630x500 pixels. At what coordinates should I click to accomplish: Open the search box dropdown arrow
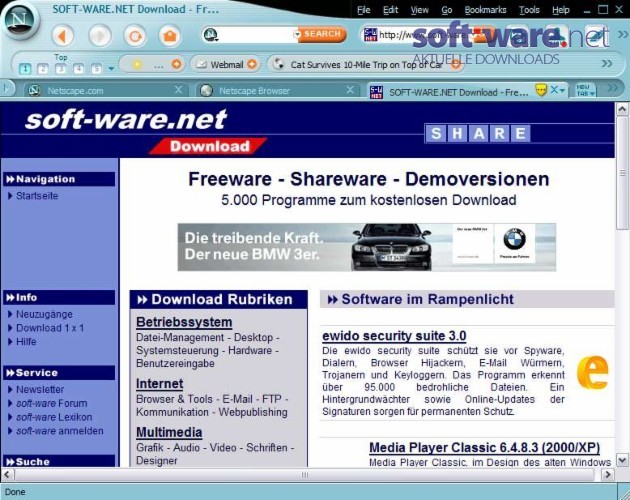[297, 35]
